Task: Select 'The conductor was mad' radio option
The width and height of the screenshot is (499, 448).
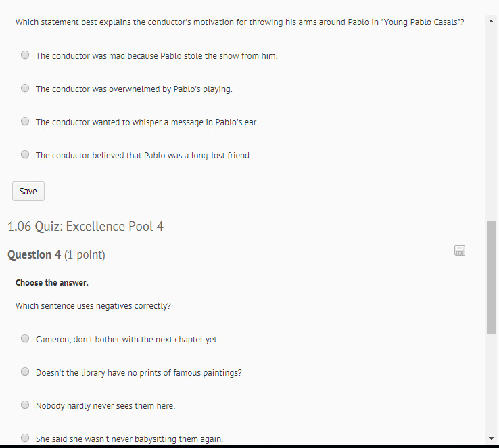Action: 25,55
